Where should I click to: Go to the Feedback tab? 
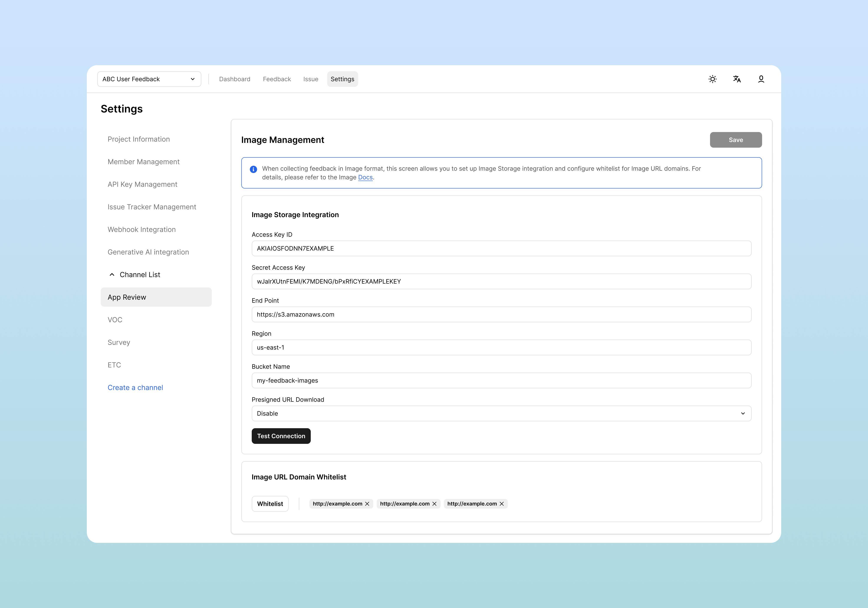tap(277, 79)
